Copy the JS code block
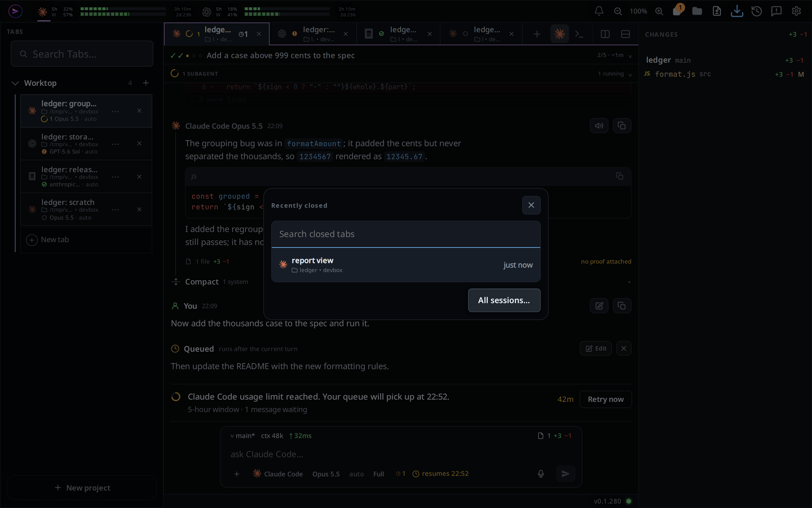Screen dimensions: 812x508 tap(619, 176)
